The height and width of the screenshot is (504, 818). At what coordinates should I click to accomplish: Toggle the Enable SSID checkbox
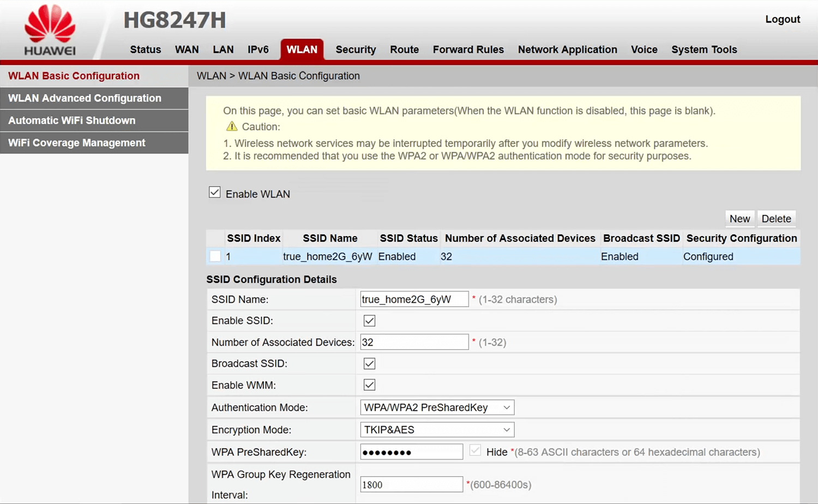click(369, 321)
